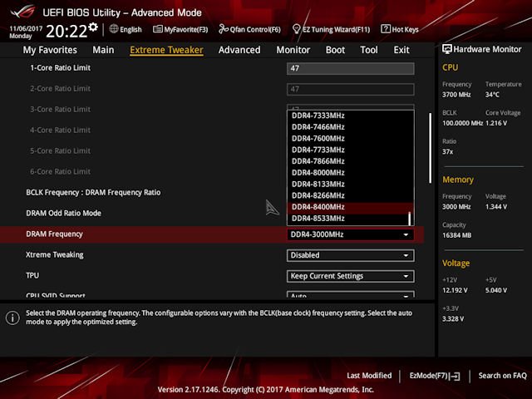Click the 20:22 clock display
The height and width of the screenshot is (399, 532).
point(66,32)
